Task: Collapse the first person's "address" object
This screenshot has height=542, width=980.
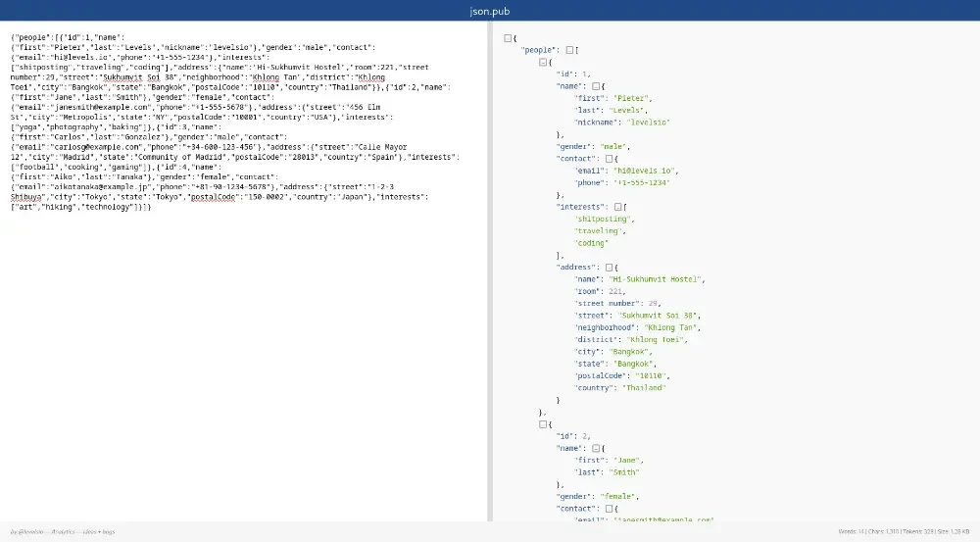Action: [x=610, y=267]
